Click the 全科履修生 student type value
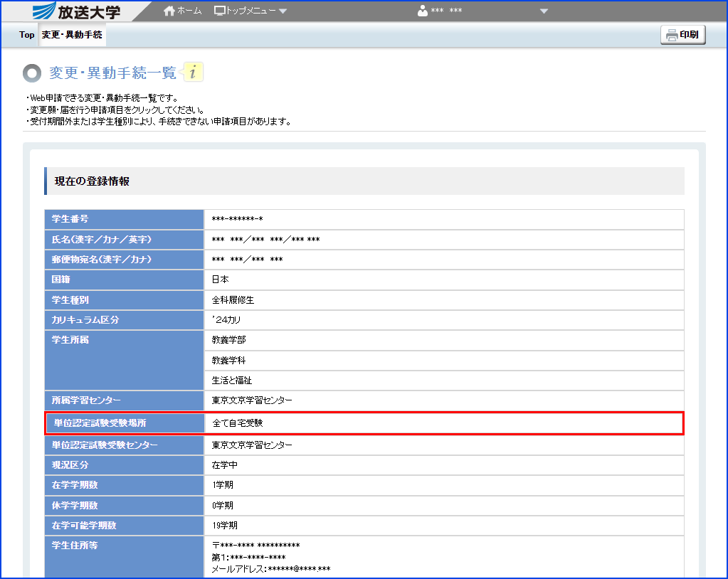Image resolution: width=728 pixels, height=579 pixels. tap(233, 300)
